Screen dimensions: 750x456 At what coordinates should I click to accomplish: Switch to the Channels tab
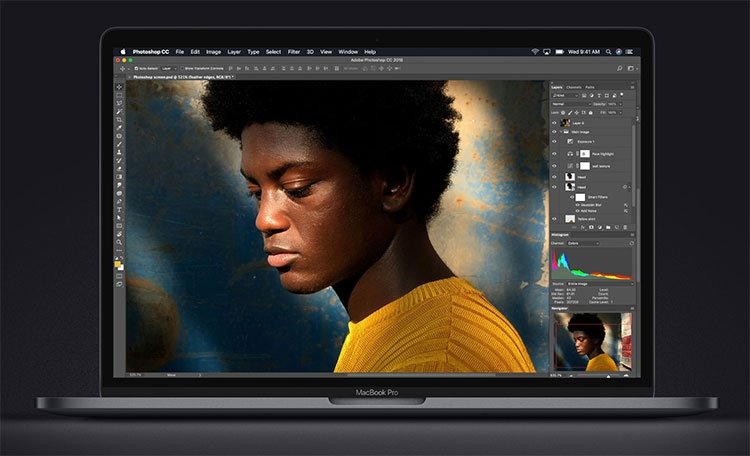click(x=574, y=87)
